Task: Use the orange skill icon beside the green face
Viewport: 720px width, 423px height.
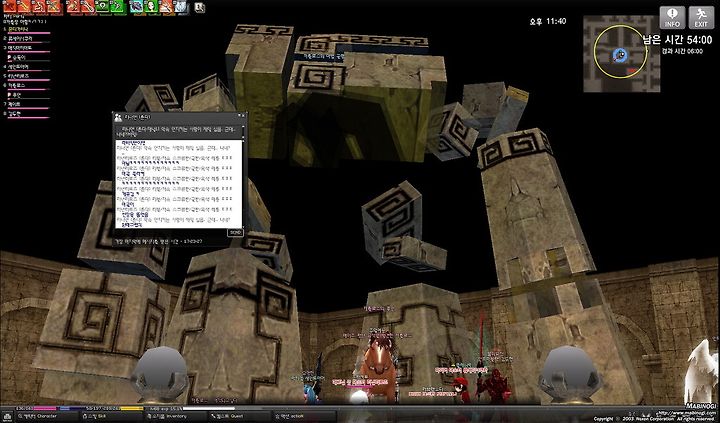Action: coord(166,6)
